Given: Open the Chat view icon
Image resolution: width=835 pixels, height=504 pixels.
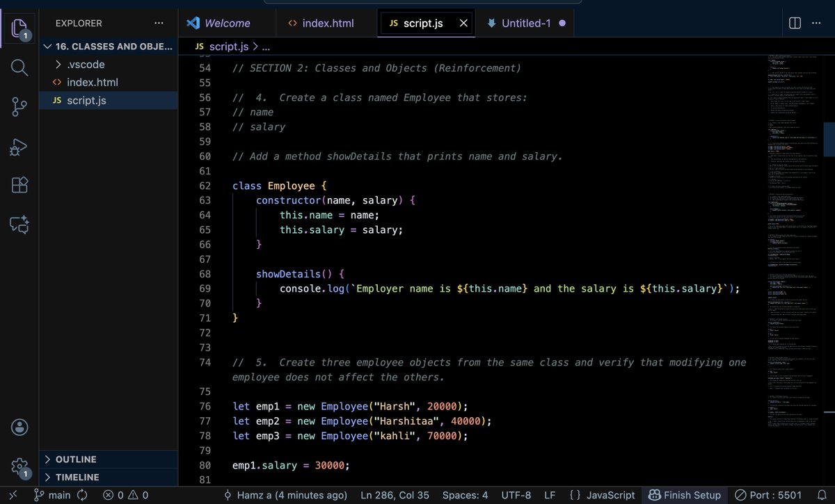Looking at the screenshot, I should pyautogui.click(x=19, y=224).
